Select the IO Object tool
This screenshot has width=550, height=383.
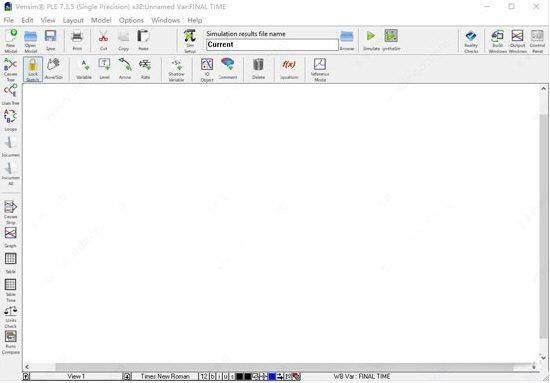pos(207,69)
